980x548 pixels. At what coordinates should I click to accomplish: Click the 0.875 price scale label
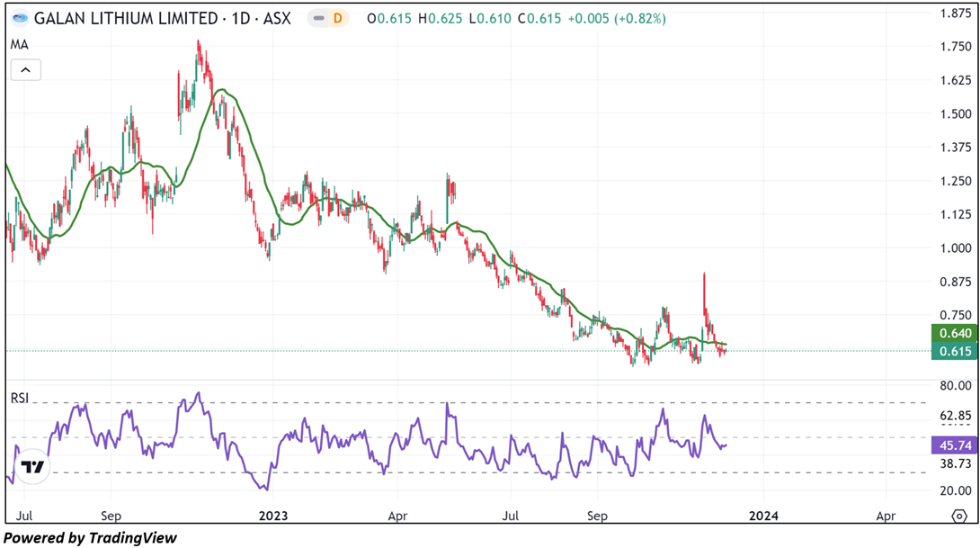tap(956, 283)
